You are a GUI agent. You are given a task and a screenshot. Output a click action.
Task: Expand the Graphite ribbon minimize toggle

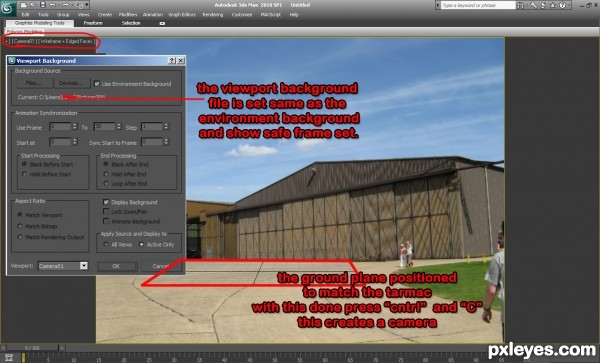(x=162, y=23)
